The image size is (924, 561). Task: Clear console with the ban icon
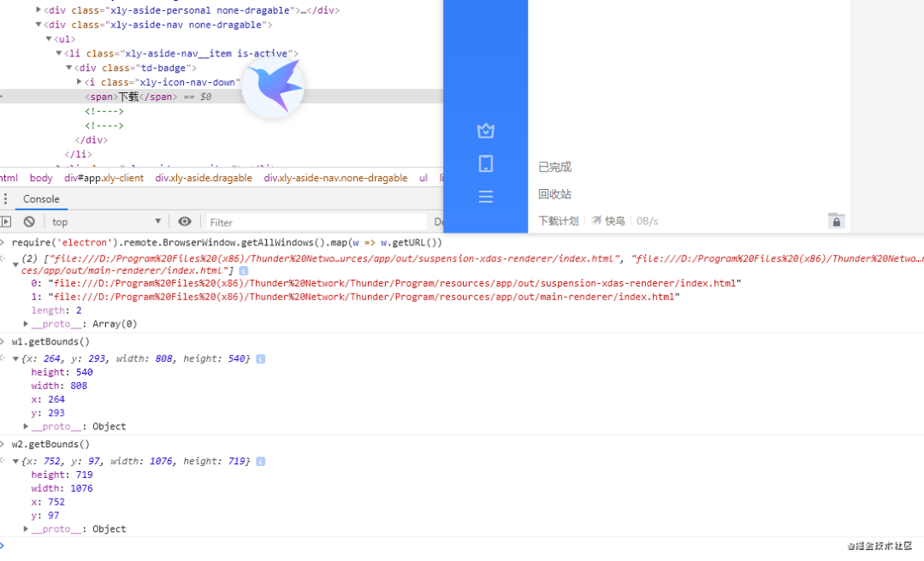(x=29, y=221)
